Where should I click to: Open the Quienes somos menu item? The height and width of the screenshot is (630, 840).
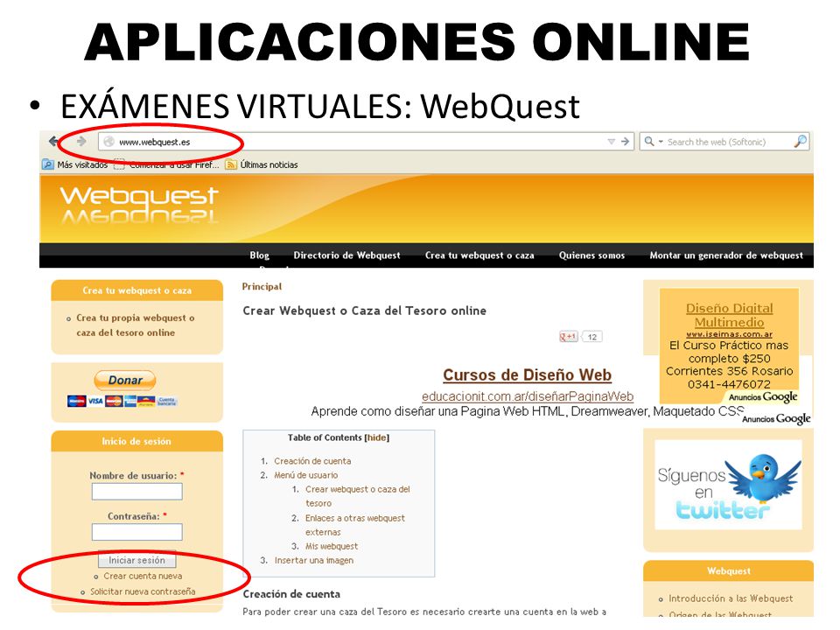(x=591, y=255)
